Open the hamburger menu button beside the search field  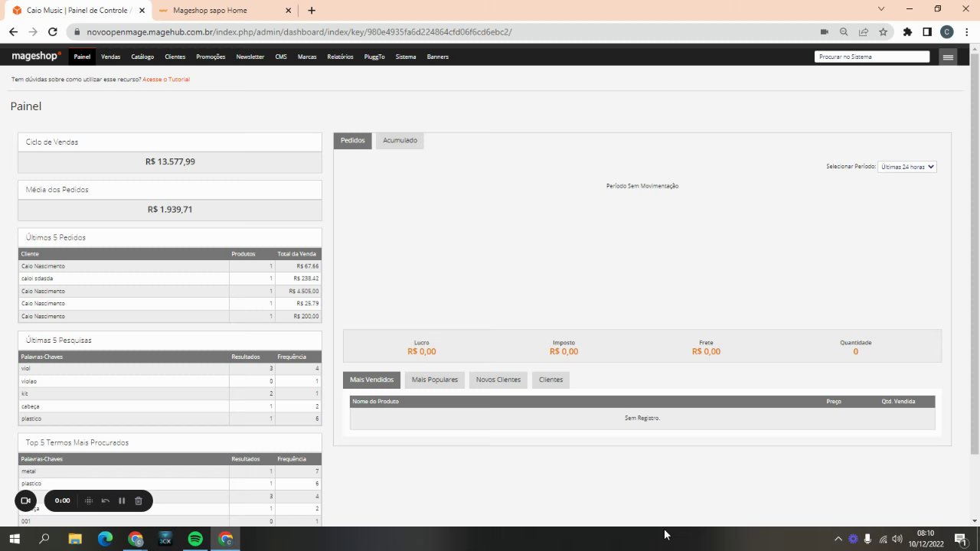point(949,57)
